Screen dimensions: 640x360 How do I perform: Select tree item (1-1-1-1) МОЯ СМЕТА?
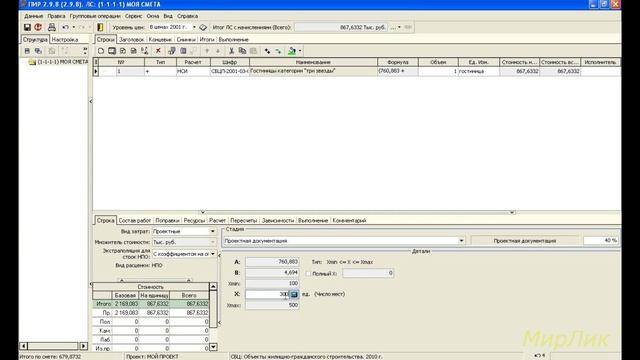62,62
